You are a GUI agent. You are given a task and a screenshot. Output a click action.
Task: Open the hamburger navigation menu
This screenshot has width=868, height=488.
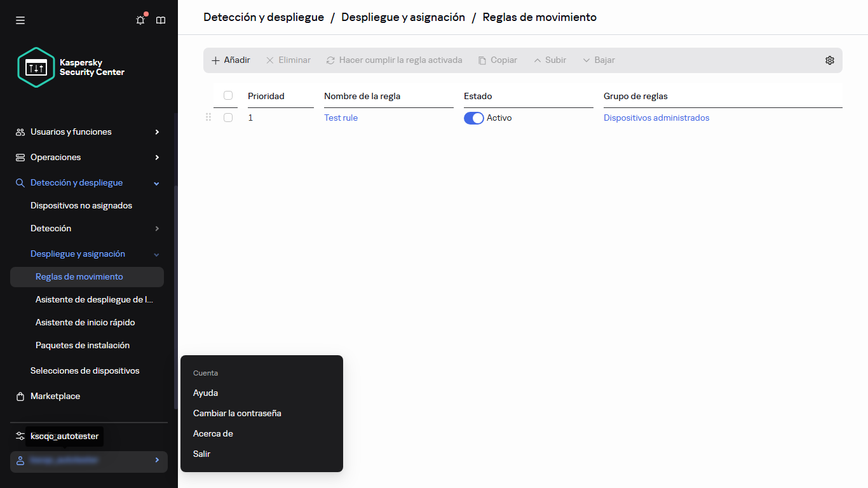click(x=20, y=20)
